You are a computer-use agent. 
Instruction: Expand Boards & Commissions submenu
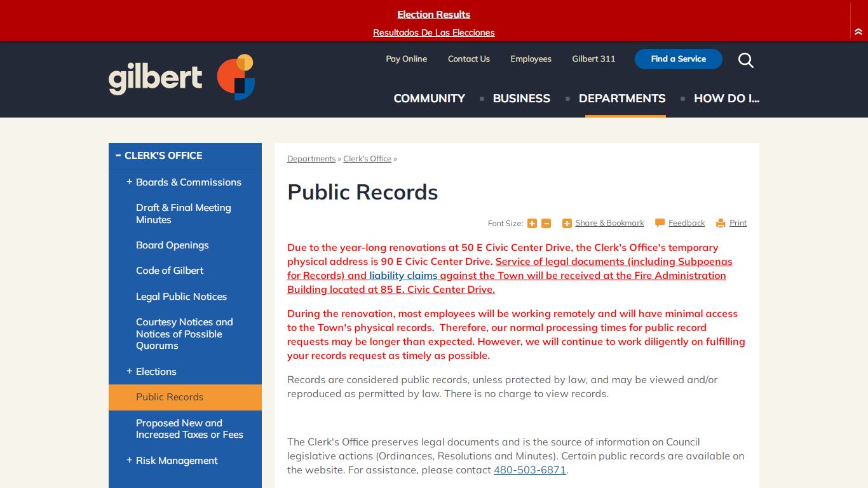click(x=129, y=182)
